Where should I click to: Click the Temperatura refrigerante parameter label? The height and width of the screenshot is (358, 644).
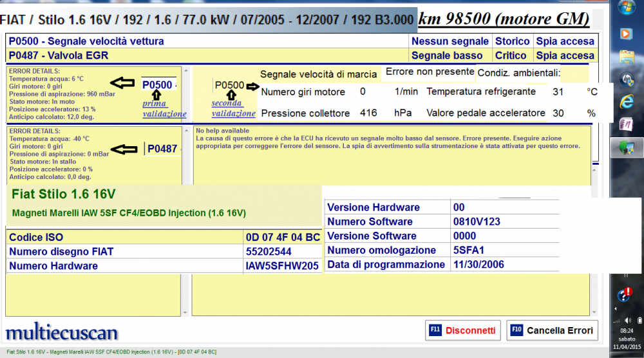tap(481, 91)
